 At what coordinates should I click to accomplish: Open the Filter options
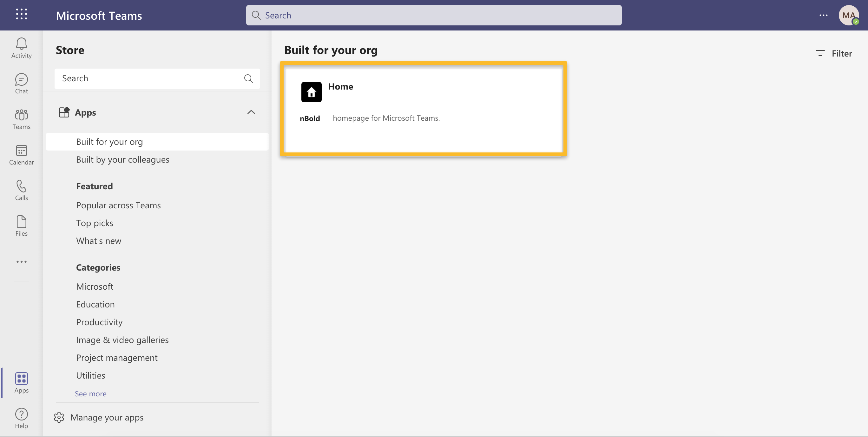pyautogui.click(x=834, y=53)
